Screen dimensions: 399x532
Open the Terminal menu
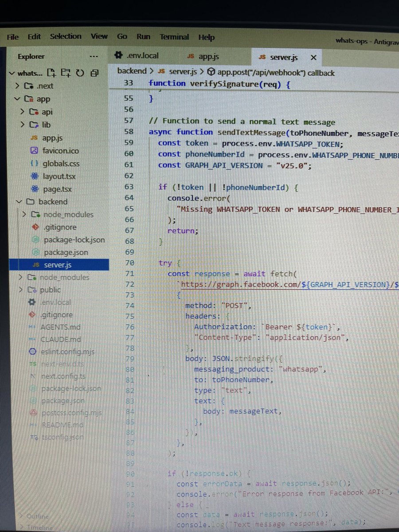point(174,37)
